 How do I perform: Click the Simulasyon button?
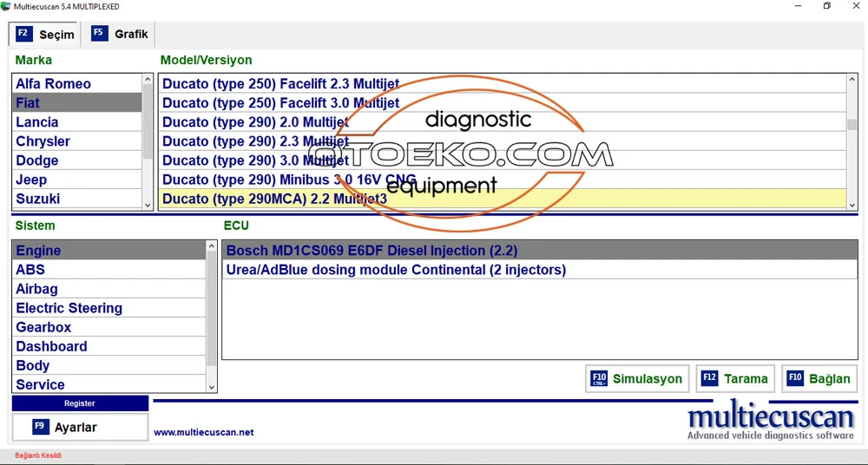pyautogui.click(x=637, y=378)
